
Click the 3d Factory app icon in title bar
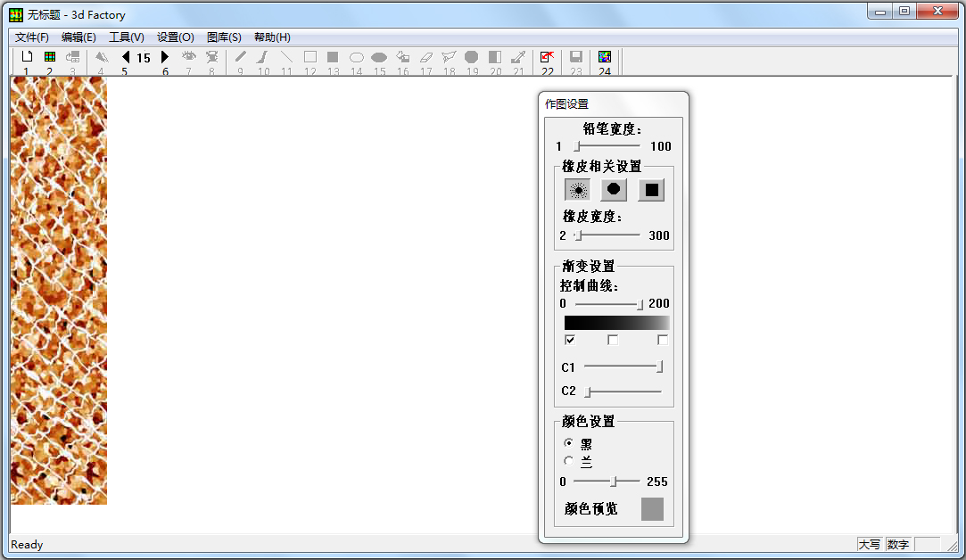pyautogui.click(x=16, y=15)
